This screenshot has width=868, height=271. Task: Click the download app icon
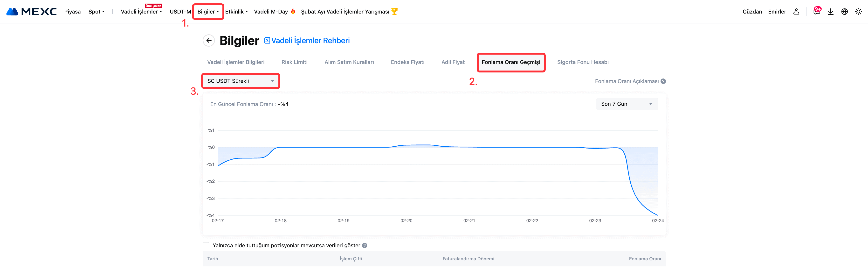point(830,12)
